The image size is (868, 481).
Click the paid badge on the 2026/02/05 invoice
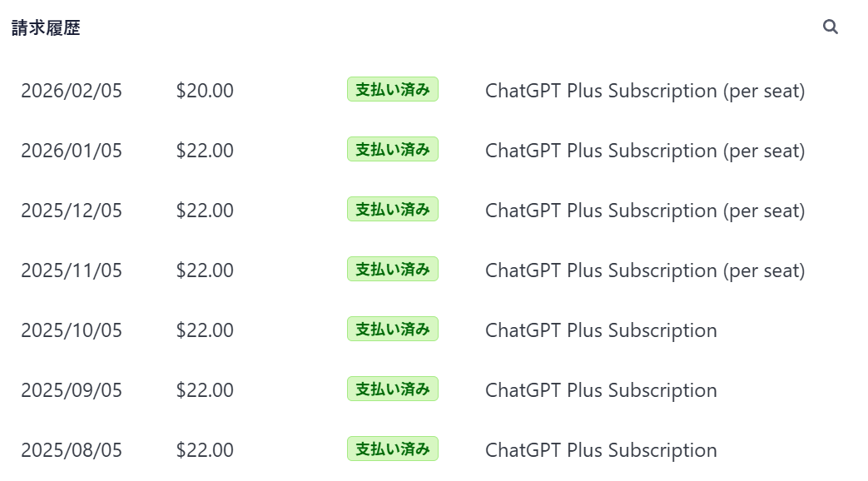(392, 90)
